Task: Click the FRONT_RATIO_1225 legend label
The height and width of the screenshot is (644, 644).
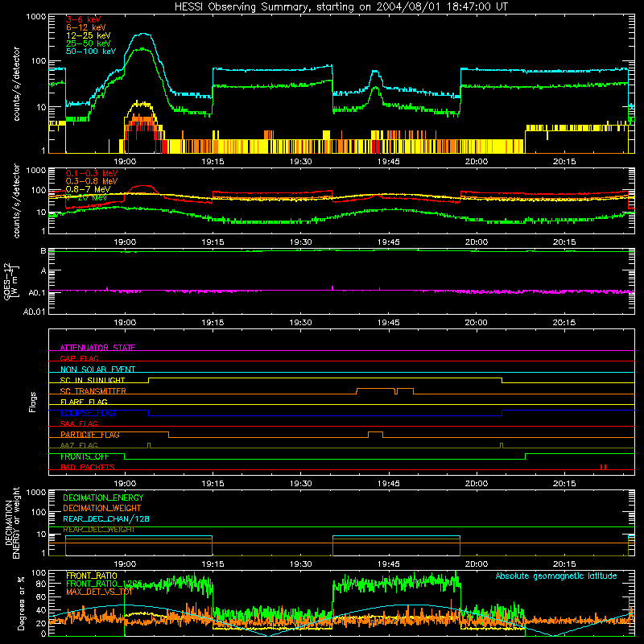Action: click(x=104, y=584)
